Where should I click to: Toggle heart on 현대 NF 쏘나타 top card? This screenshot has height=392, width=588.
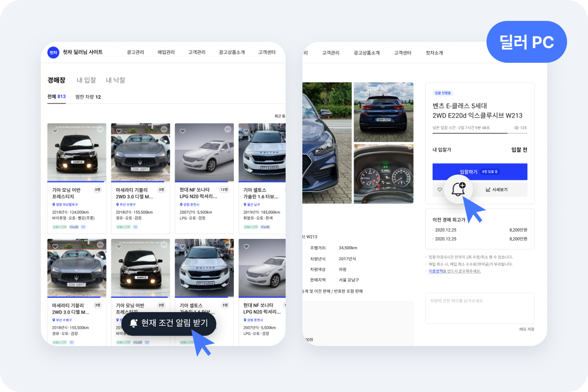pyautogui.click(x=182, y=131)
